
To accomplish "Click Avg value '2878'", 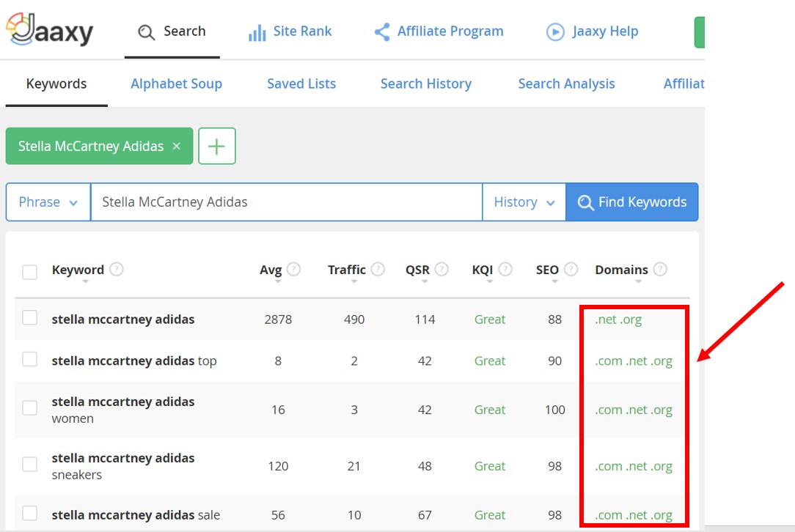I will 278,319.
